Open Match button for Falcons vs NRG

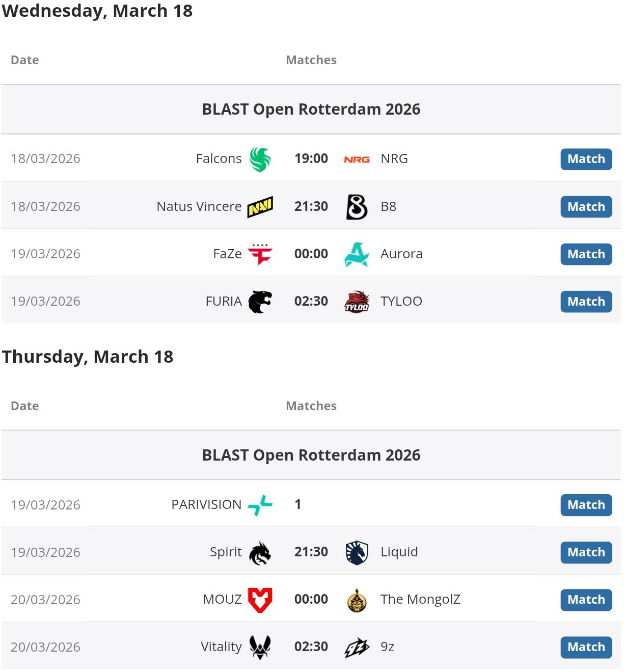[x=586, y=159]
